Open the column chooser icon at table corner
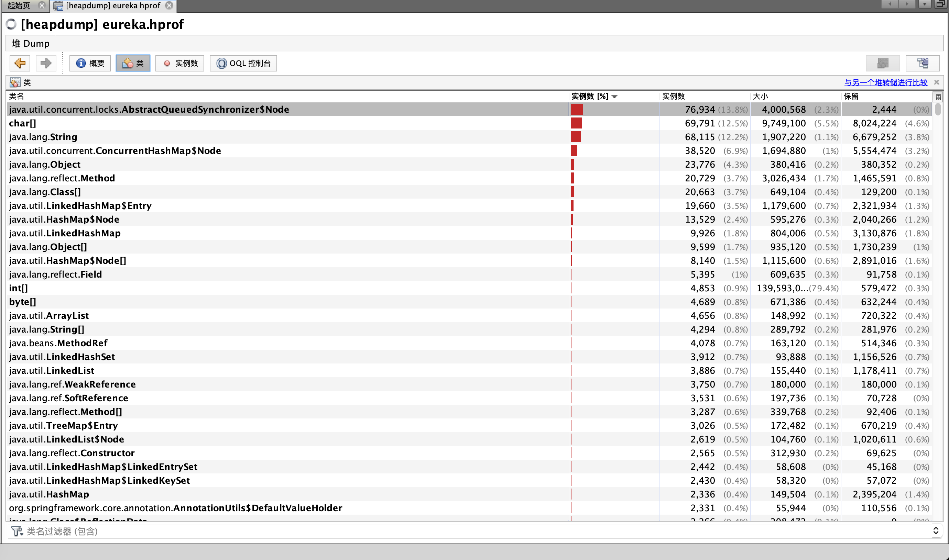This screenshot has height=560, width=949. point(938,97)
